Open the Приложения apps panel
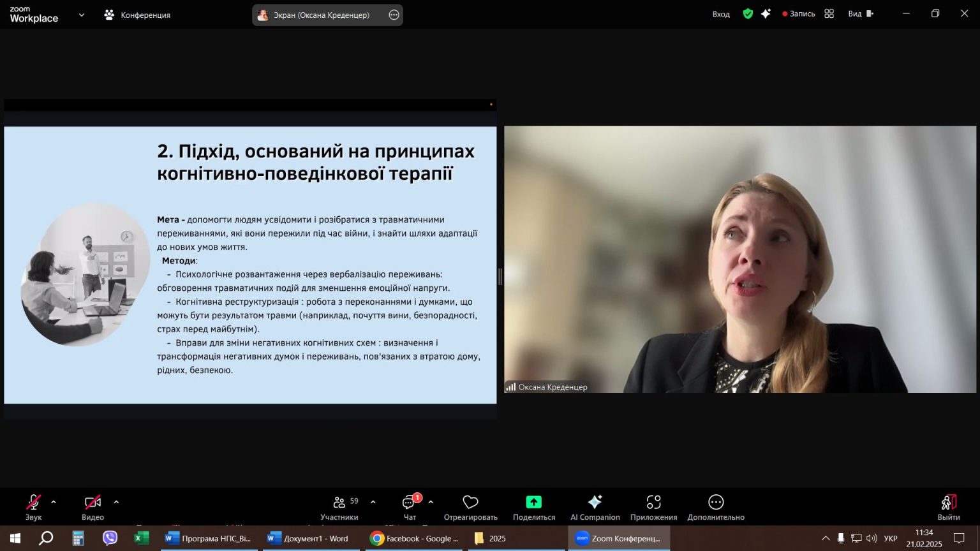This screenshot has height=551, width=980. click(653, 508)
